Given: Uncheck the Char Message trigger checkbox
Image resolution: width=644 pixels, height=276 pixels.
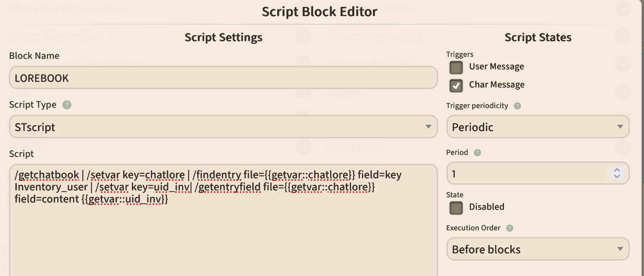Looking at the screenshot, I should [x=456, y=86].
